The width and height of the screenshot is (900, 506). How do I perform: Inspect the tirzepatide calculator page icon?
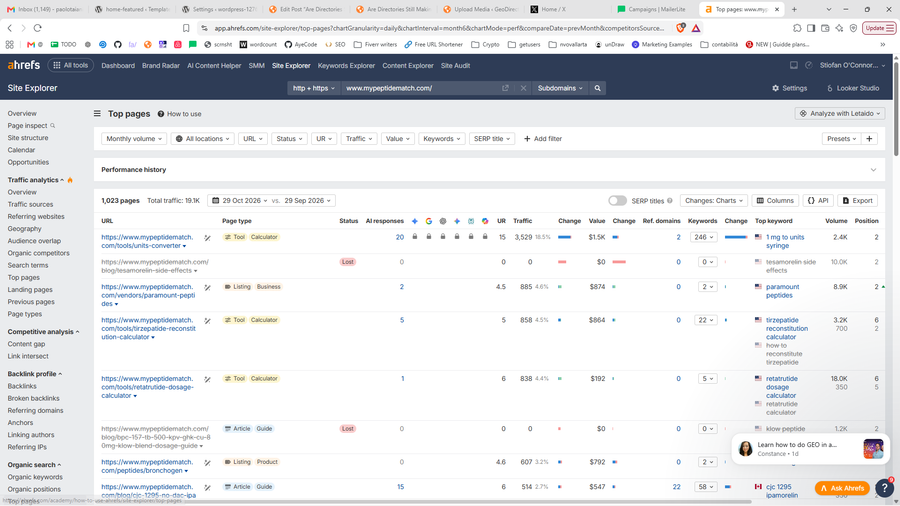(x=207, y=321)
